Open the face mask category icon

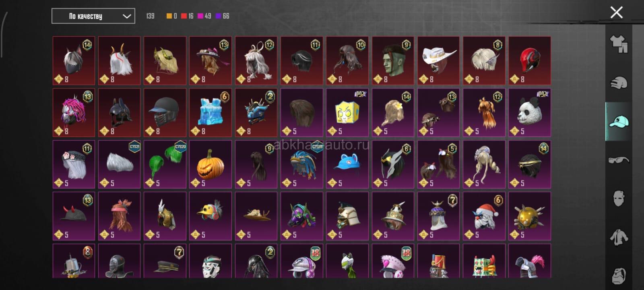point(619,199)
